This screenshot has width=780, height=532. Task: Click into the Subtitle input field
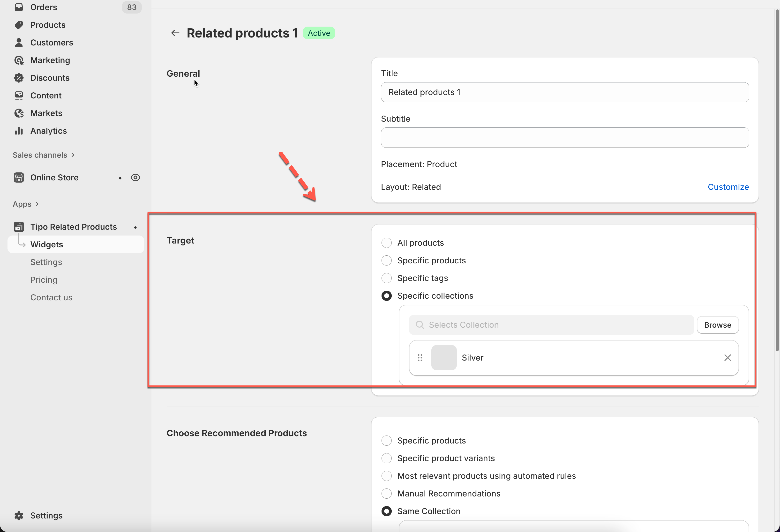click(564, 138)
